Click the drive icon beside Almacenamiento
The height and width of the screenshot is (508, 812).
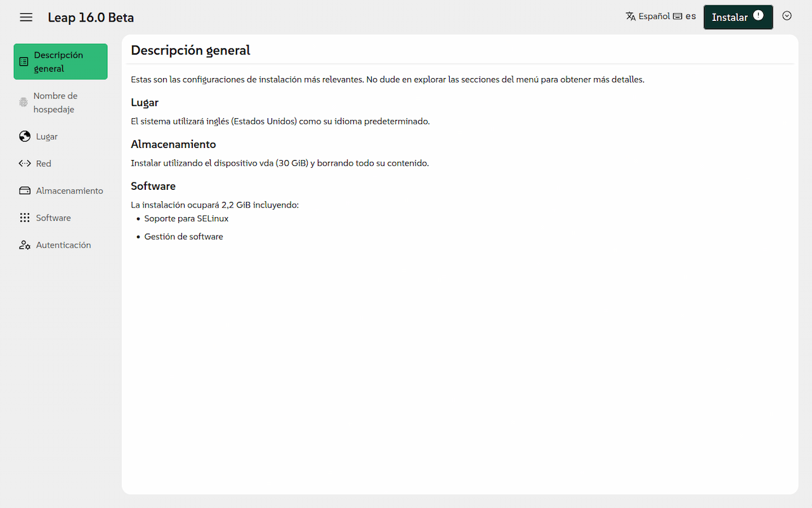pos(25,190)
